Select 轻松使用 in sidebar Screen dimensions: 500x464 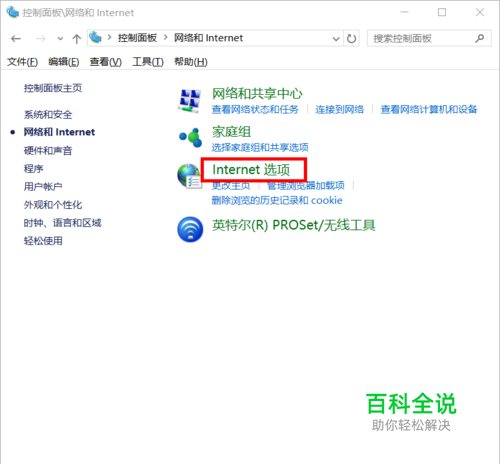coord(43,241)
